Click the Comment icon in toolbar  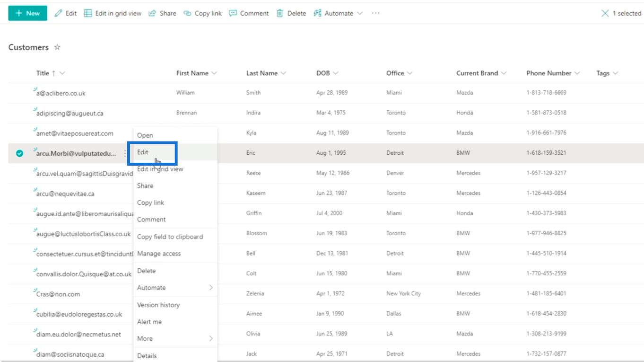point(233,13)
